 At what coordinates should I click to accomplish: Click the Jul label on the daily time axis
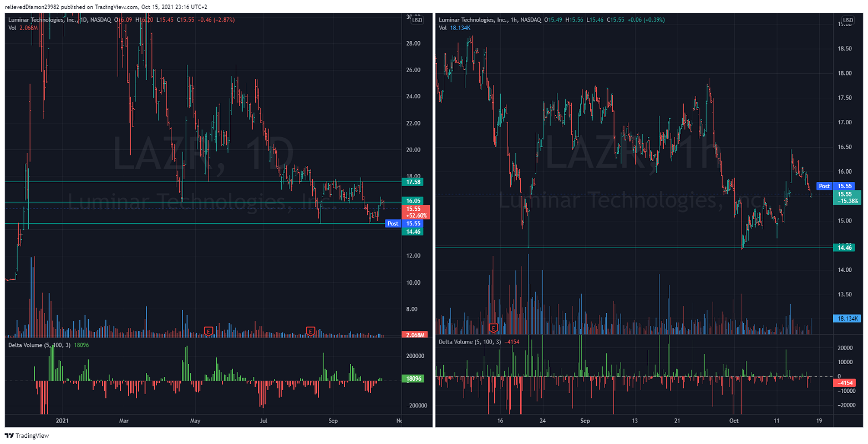(x=263, y=421)
